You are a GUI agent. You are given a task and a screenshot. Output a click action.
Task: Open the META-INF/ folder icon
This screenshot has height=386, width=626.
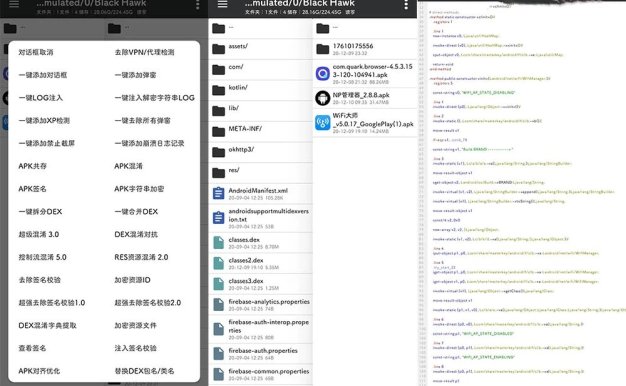[x=218, y=131]
